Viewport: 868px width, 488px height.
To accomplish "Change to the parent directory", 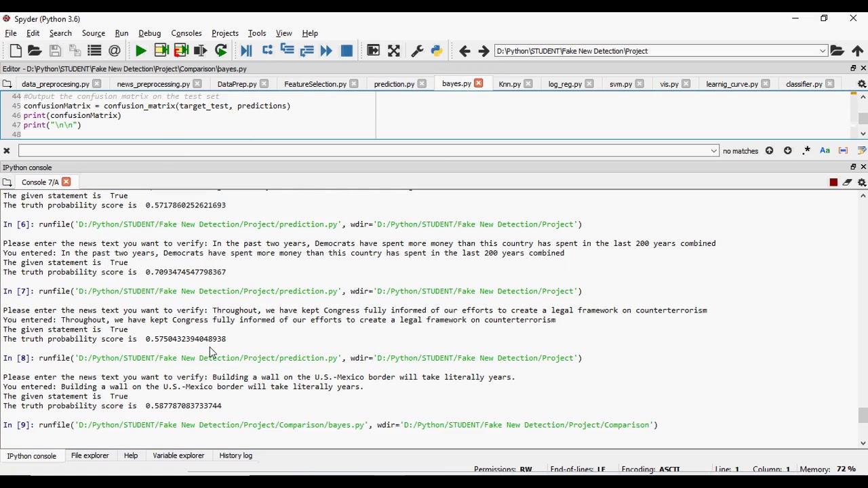I will pos(857,51).
